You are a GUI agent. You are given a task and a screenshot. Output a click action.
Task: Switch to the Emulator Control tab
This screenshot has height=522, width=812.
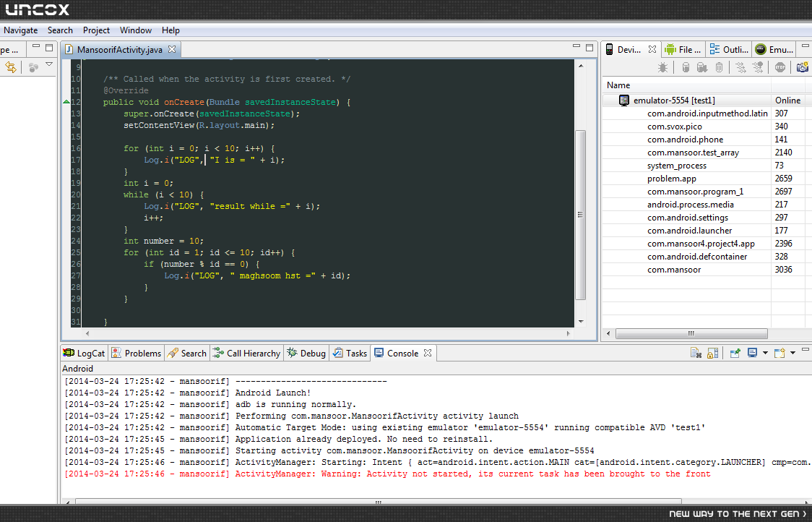click(774, 50)
